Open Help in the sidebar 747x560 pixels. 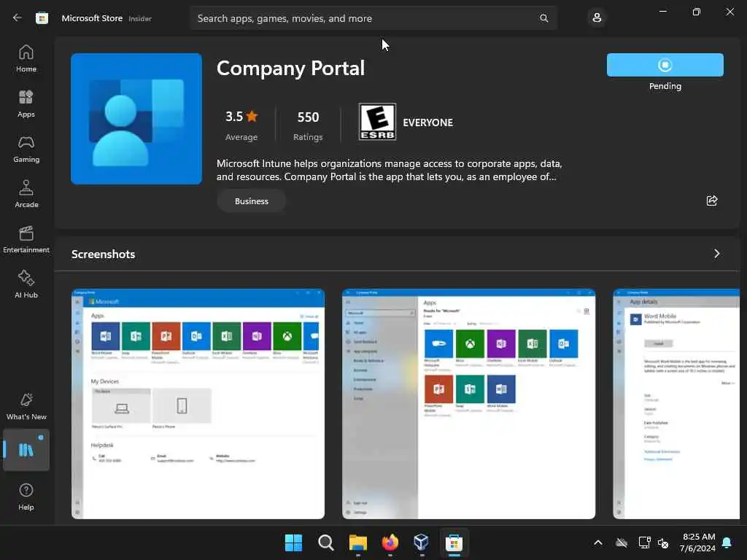[26, 497]
